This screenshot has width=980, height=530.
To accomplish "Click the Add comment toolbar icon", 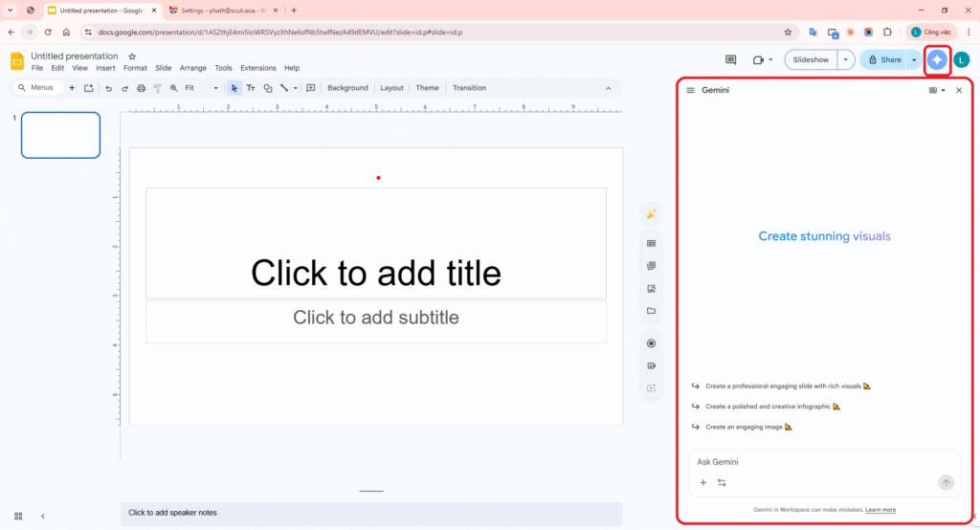I will coord(310,88).
